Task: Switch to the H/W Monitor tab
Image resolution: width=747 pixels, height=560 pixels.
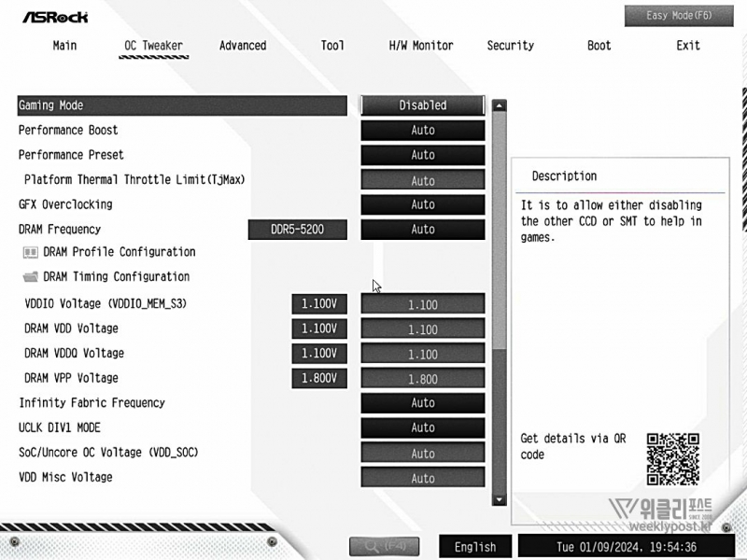Action: click(420, 46)
